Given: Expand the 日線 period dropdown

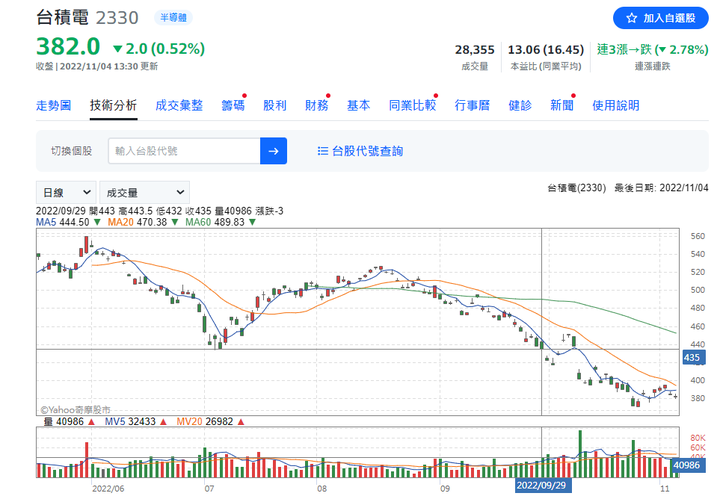Looking at the screenshot, I should pos(66,192).
